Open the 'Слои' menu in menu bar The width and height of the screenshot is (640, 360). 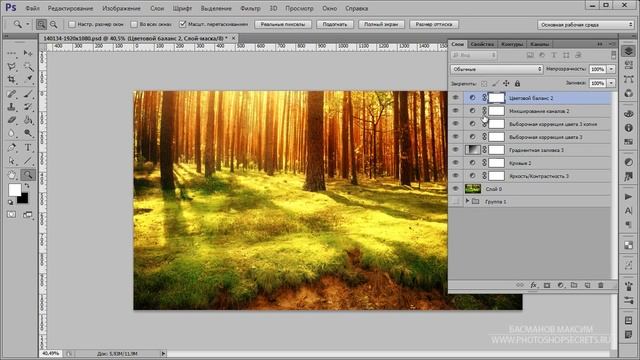point(157,8)
